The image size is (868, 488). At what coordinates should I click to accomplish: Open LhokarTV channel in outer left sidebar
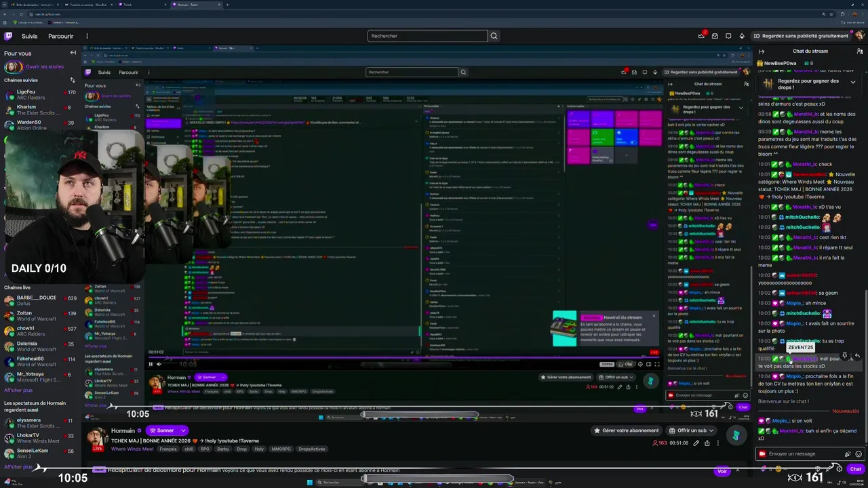(x=39, y=438)
